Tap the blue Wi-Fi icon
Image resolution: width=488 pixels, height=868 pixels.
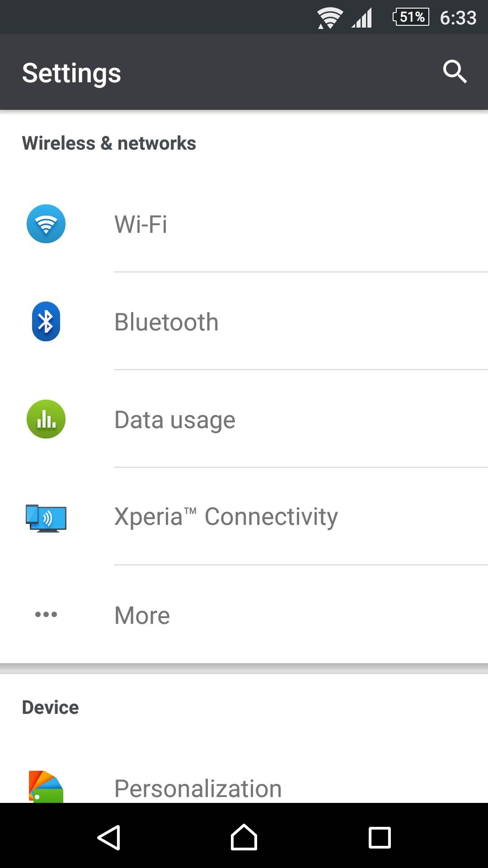click(x=46, y=224)
